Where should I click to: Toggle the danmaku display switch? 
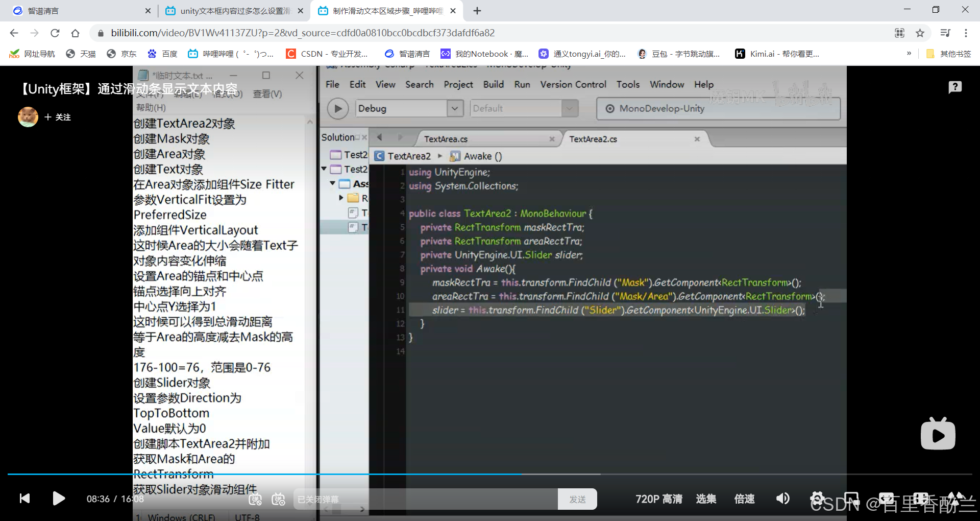pyautogui.click(x=255, y=499)
